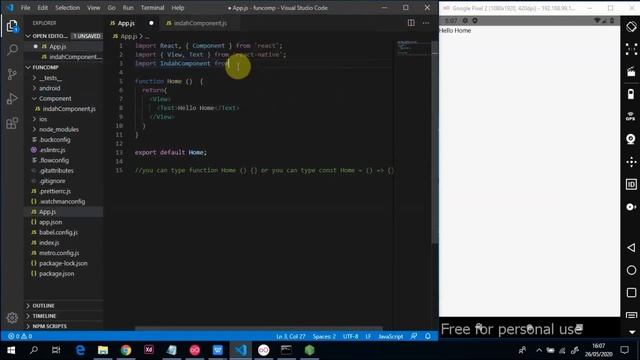Open the Selection menu
Image resolution: width=640 pixels, height=360 pixels.
coord(67,8)
